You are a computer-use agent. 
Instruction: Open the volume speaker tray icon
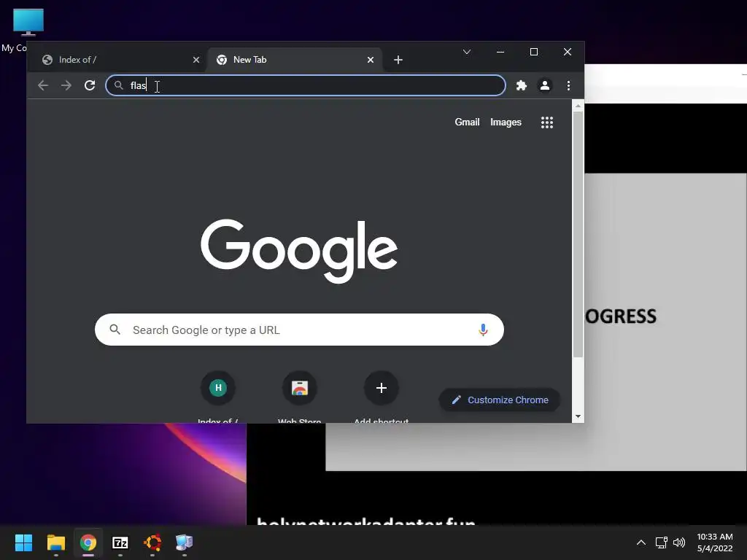[x=679, y=542]
